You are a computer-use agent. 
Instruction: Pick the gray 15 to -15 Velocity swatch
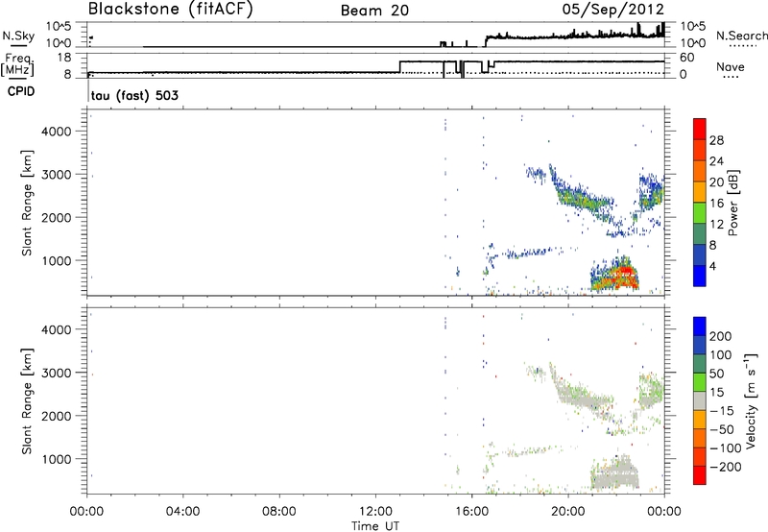tap(700, 400)
